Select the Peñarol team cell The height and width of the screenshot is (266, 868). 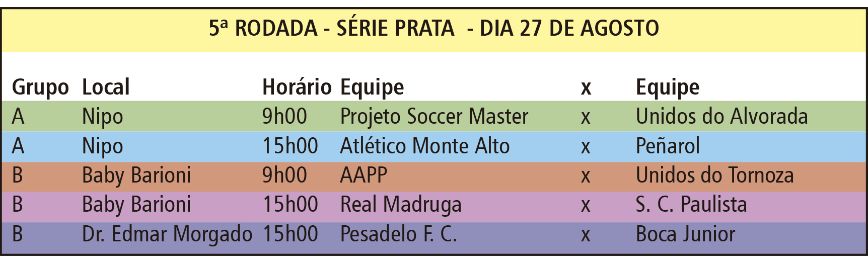coord(668,146)
